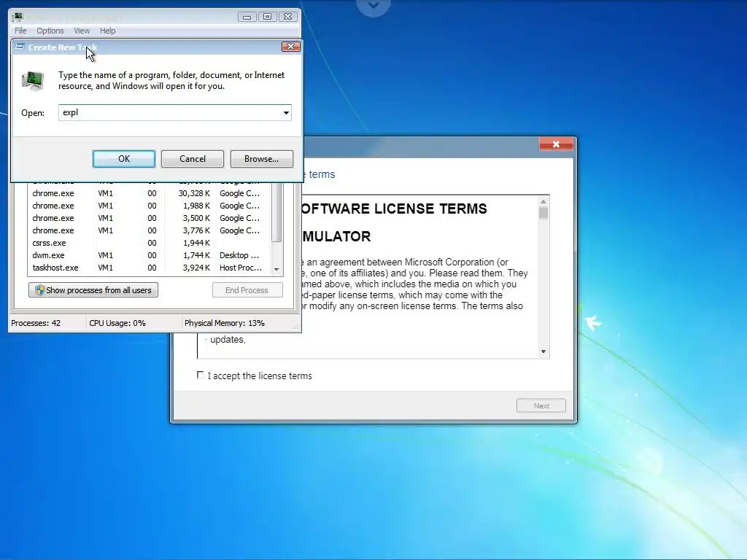Open the File menu in Task Manager
Screen dimensions: 747x560
20,31
